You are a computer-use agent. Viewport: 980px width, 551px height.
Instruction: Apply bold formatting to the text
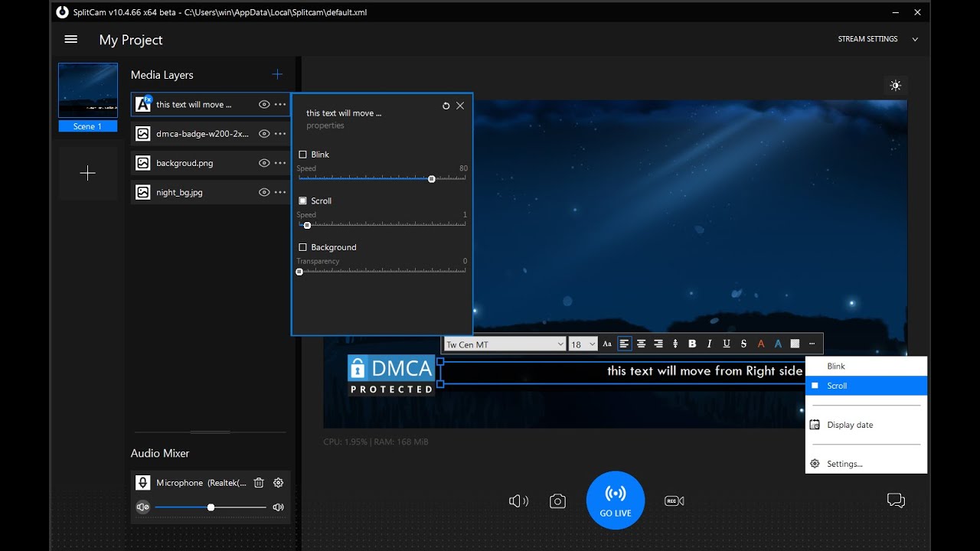(x=692, y=344)
